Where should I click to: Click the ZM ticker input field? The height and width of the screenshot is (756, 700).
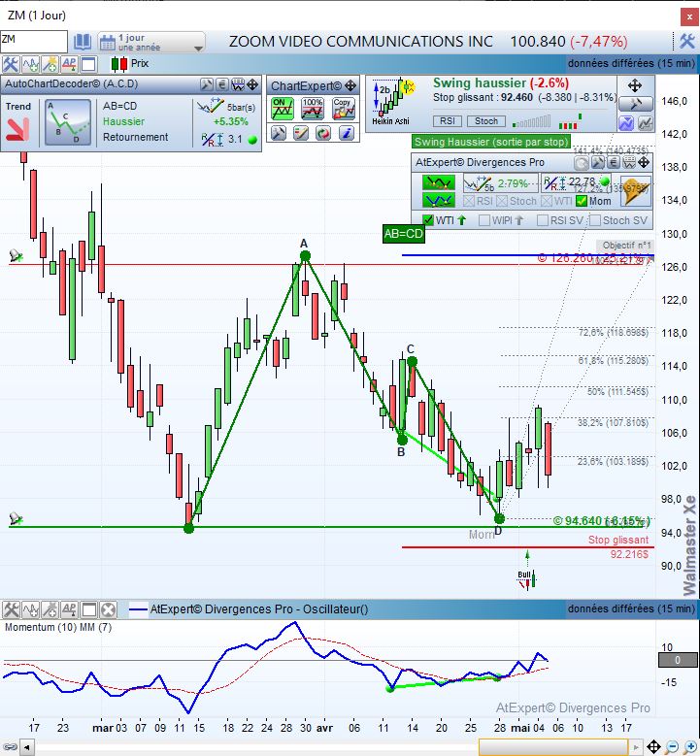tap(34, 42)
